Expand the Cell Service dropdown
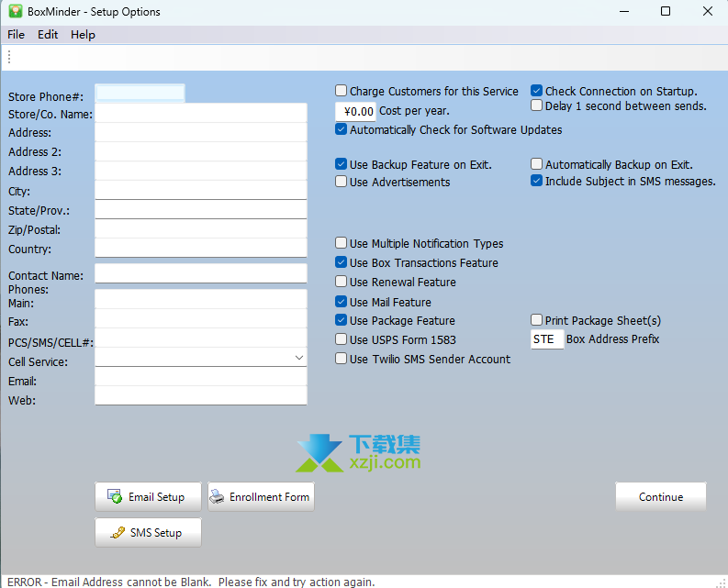The image size is (728, 588). (x=299, y=358)
